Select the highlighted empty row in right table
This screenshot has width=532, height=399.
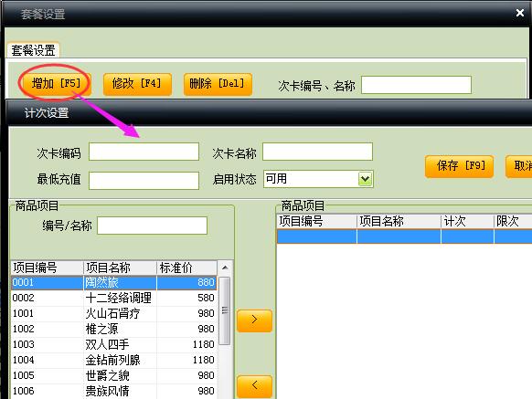[x=404, y=236]
